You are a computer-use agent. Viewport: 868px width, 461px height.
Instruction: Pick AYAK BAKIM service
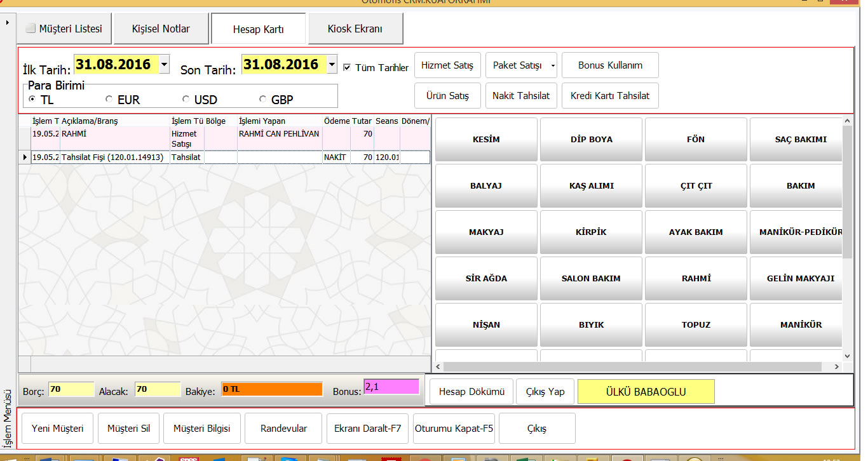(x=696, y=232)
